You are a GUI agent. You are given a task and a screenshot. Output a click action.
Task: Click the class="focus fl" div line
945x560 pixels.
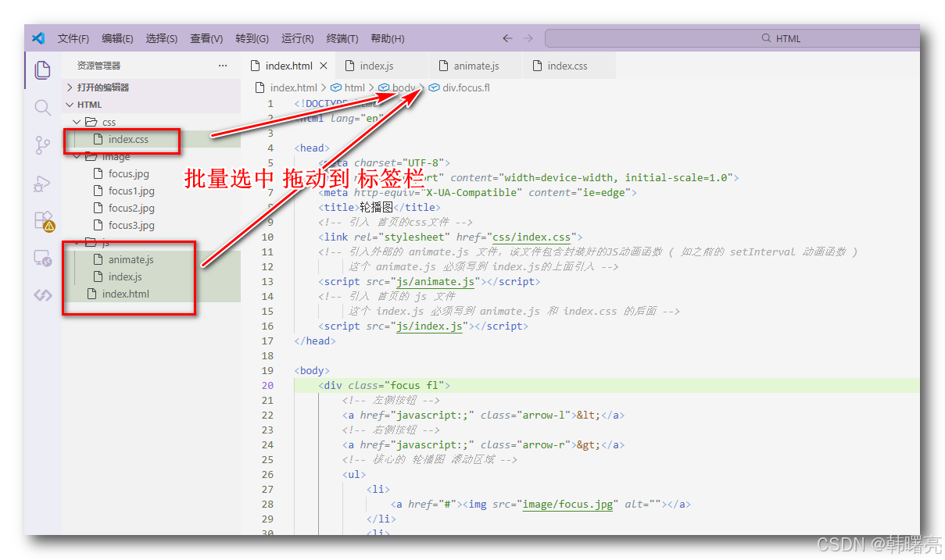[384, 385]
